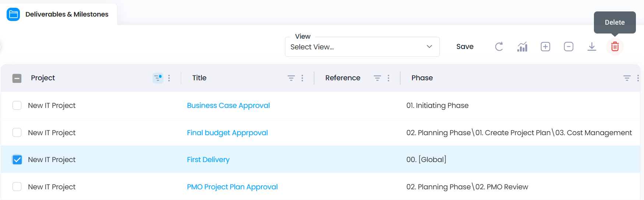Image resolution: width=644 pixels, height=200 pixels.
Task: Open the Phase column filter icon
Action: tap(627, 78)
